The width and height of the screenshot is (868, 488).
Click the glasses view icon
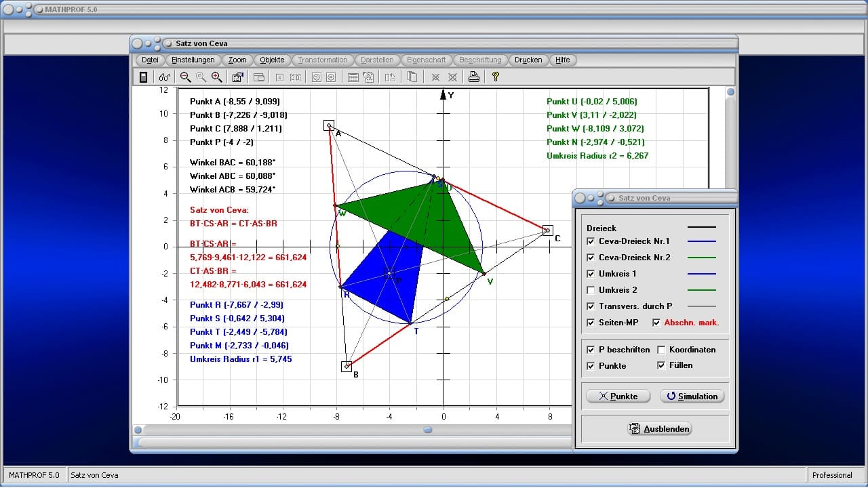pos(165,77)
